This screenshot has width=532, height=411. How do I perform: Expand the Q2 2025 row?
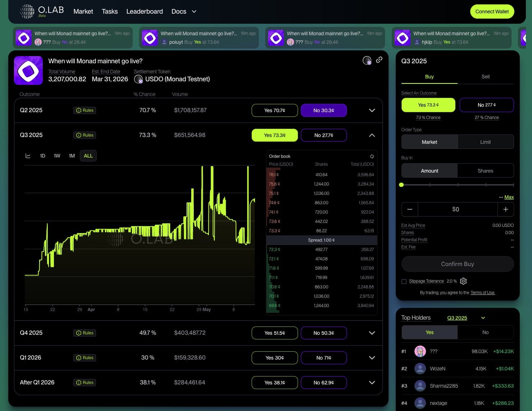coord(372,110)
